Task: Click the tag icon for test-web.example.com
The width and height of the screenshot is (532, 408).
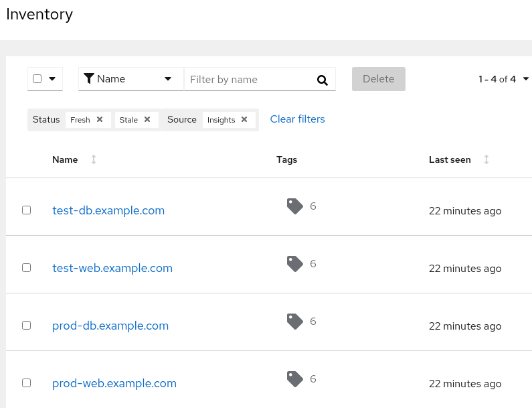Action: [x=294, y=264]
